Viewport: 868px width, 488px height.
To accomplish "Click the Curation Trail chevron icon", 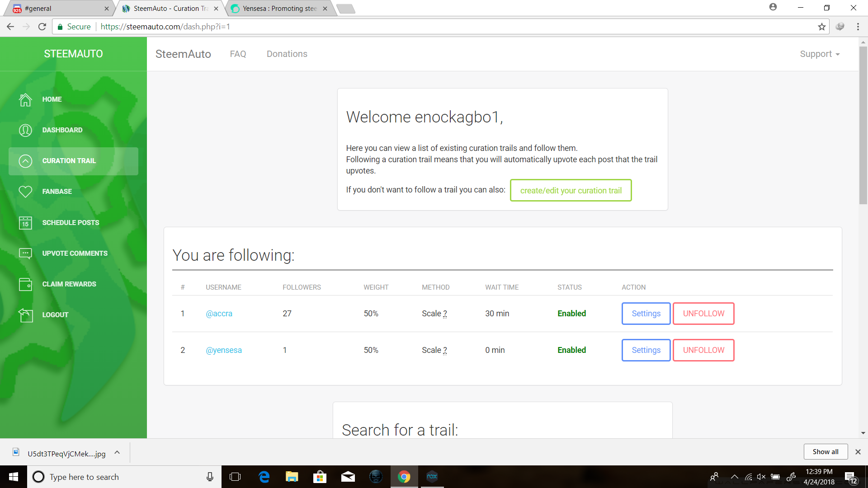I will tap(25, 161).
